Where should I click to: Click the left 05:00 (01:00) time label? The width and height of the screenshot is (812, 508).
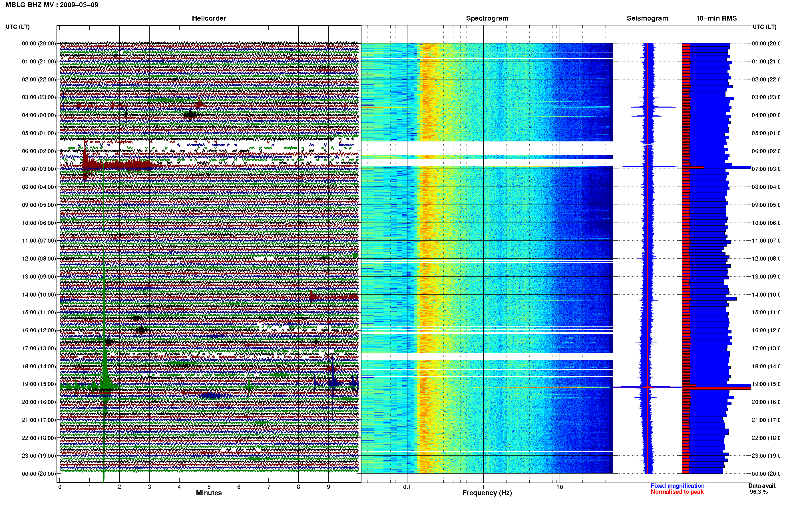pos(39,133)
